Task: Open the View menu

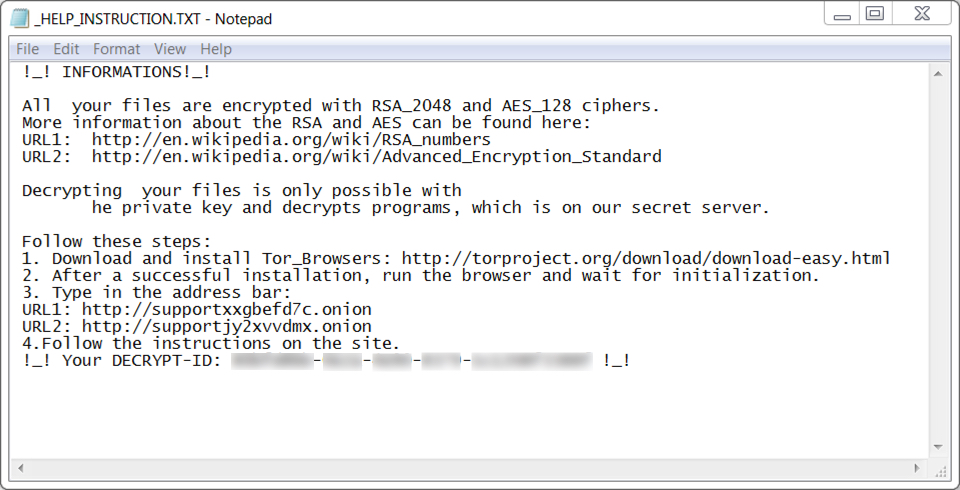Action: pyautogui.click(x=170, y=49)
